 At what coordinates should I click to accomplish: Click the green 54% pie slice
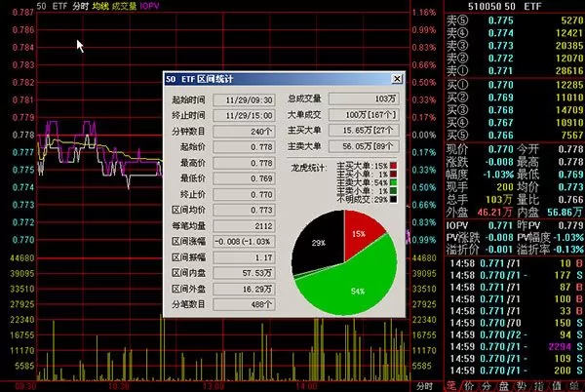coord(355,288)
